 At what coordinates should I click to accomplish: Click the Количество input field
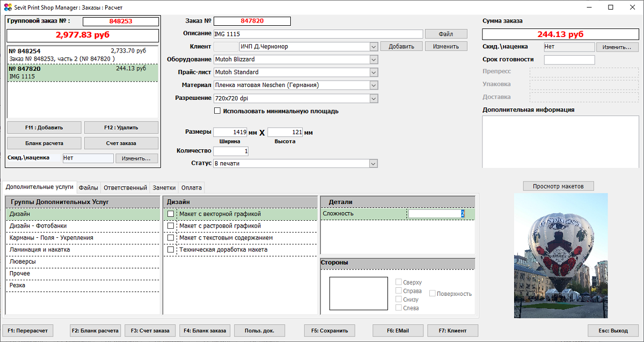pos(231,151)
